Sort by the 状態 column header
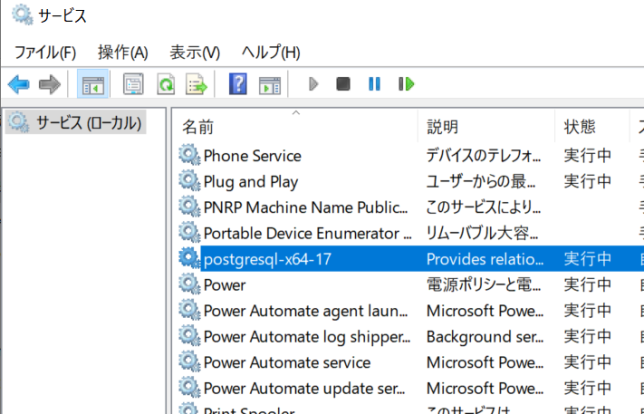 pyautogui.click(x=592, y=126)
